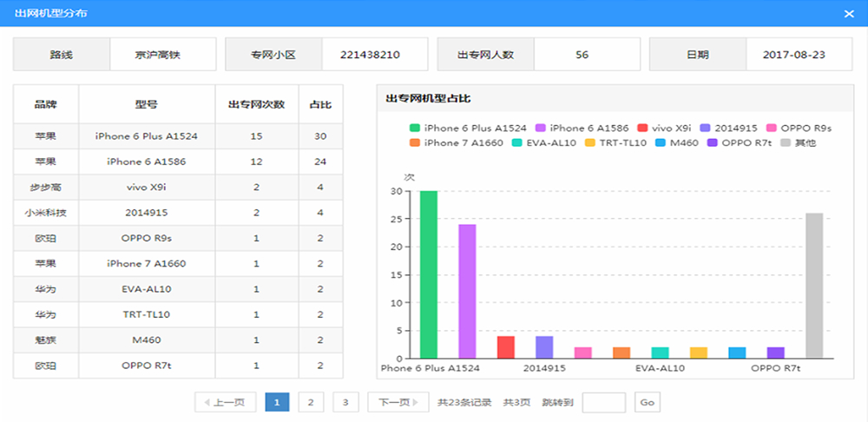Toggle iPhone 7 A1660 legend series
This screenshot has height=422, width=868.
(456, 143)
